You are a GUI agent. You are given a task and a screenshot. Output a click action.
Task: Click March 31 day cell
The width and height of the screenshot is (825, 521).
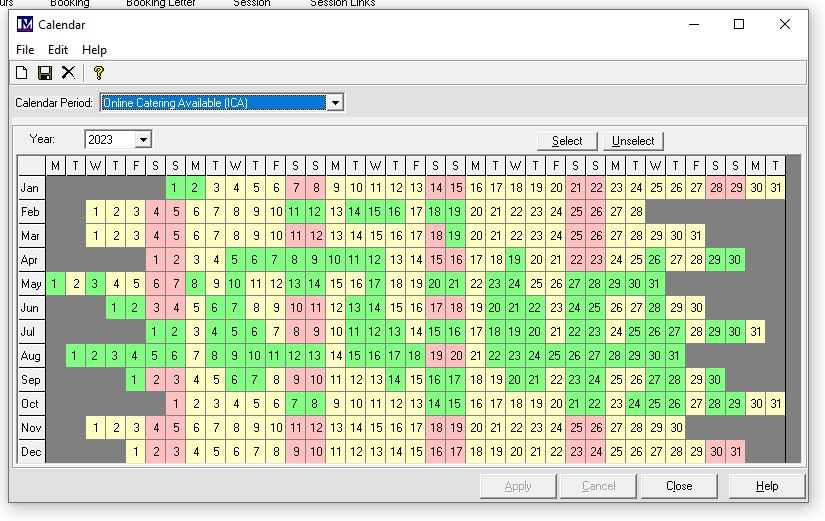tap(695, 236)
